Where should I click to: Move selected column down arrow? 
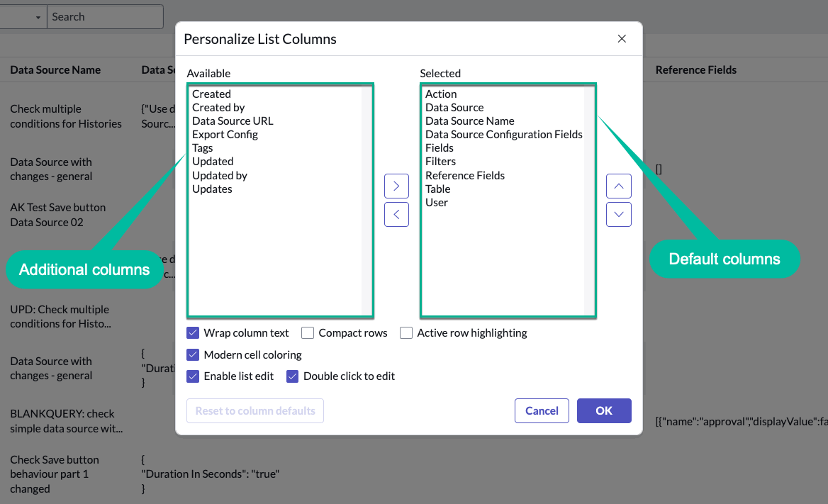(619, 214)
